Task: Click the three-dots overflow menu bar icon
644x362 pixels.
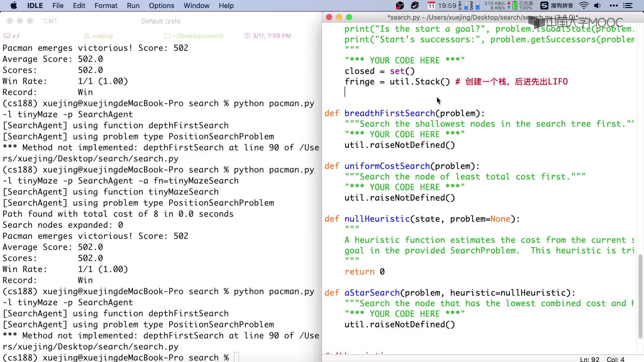Action: point(613,6)
